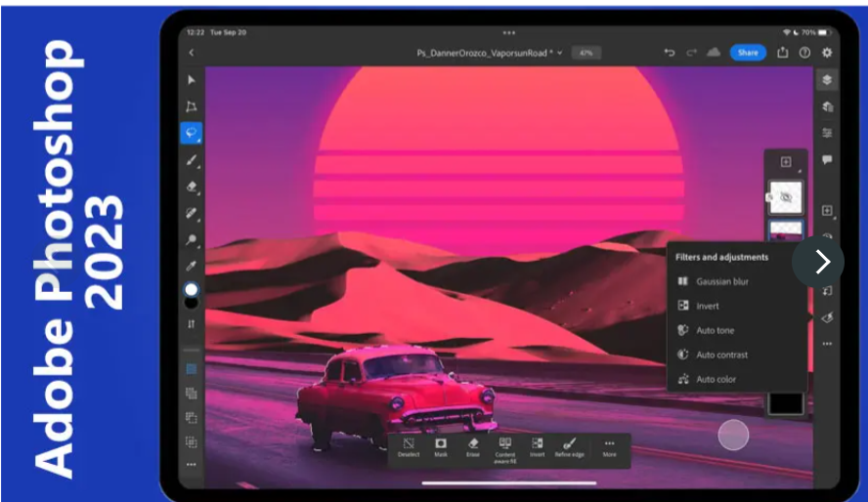
Task: Open cloud document status icon
Action: 715,52
